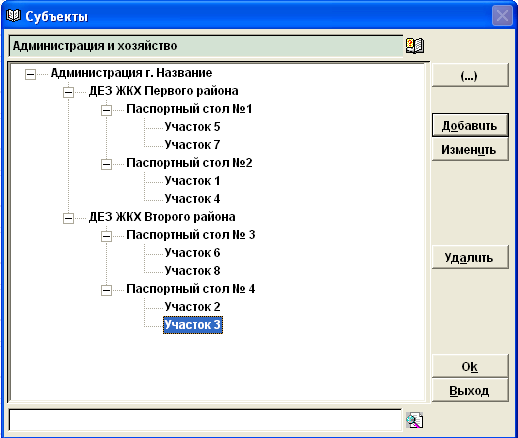Collapse the Паспортный стол №1 node
The height and width of the screenshot is (438, 518).
[x=106, y=110]
